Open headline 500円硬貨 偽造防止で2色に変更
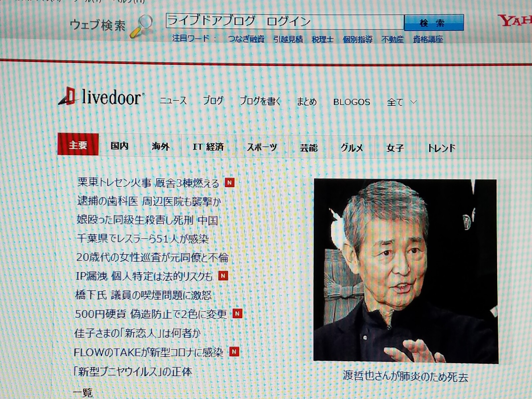Image resolution: width=532 pixels, height=399 pixels. pyautogui.click(x=151, y=314)
